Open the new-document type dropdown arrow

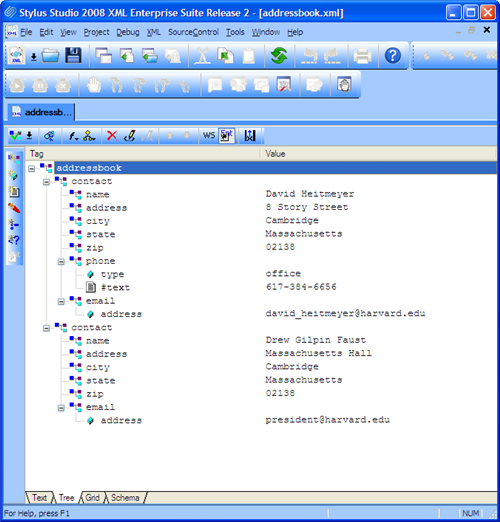point(33,57)
